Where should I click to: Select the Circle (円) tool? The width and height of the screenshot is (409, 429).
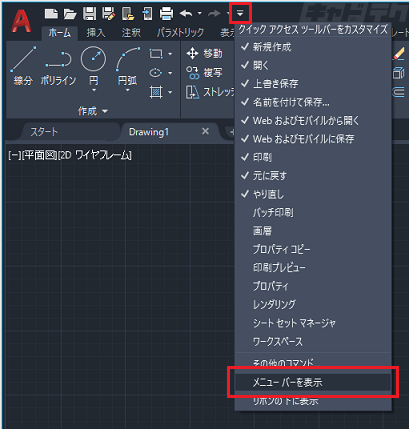[x=94, y=68]
